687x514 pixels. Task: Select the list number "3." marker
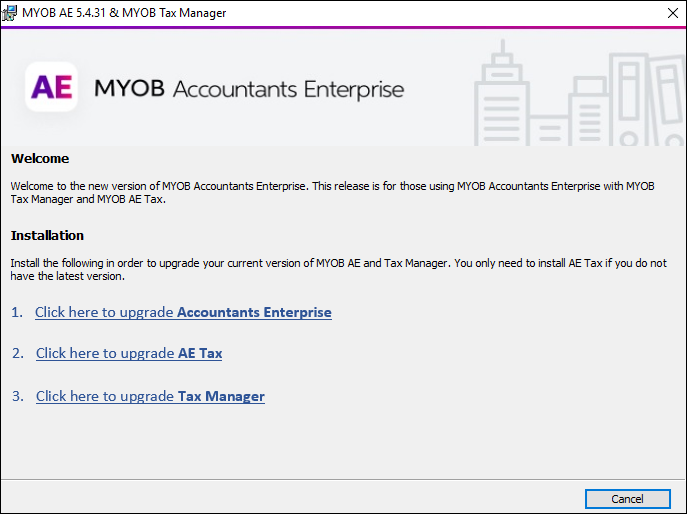[18, 396]
